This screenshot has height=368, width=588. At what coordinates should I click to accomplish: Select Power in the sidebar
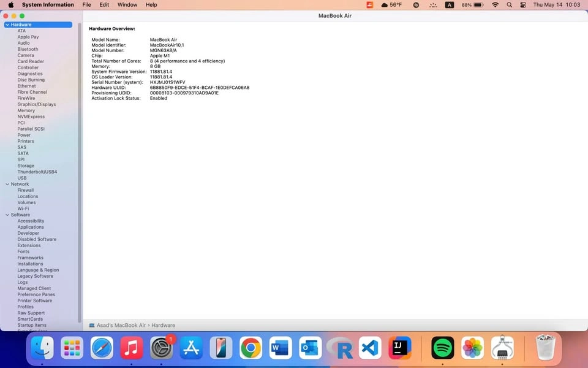point(24,135)
